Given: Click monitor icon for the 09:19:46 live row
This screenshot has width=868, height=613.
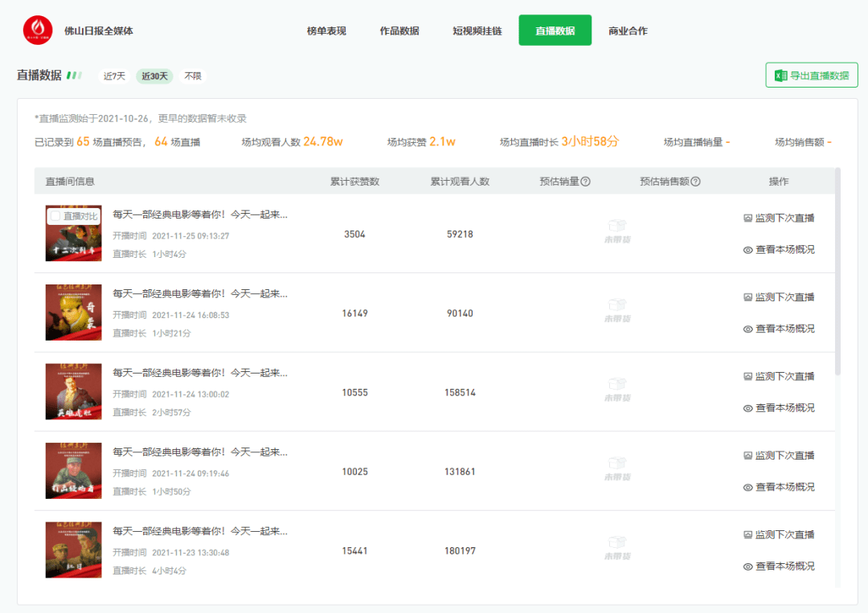Looking at the screenshot, I should coord(747,456).
